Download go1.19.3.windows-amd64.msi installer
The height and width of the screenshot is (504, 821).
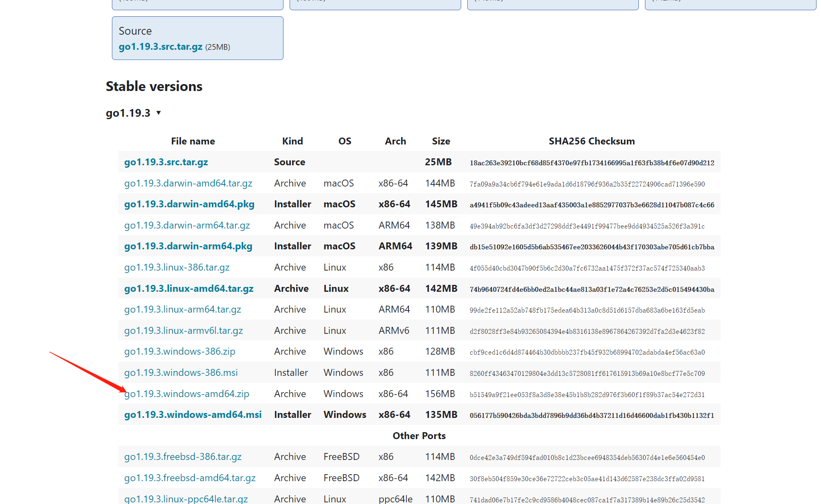193,415
